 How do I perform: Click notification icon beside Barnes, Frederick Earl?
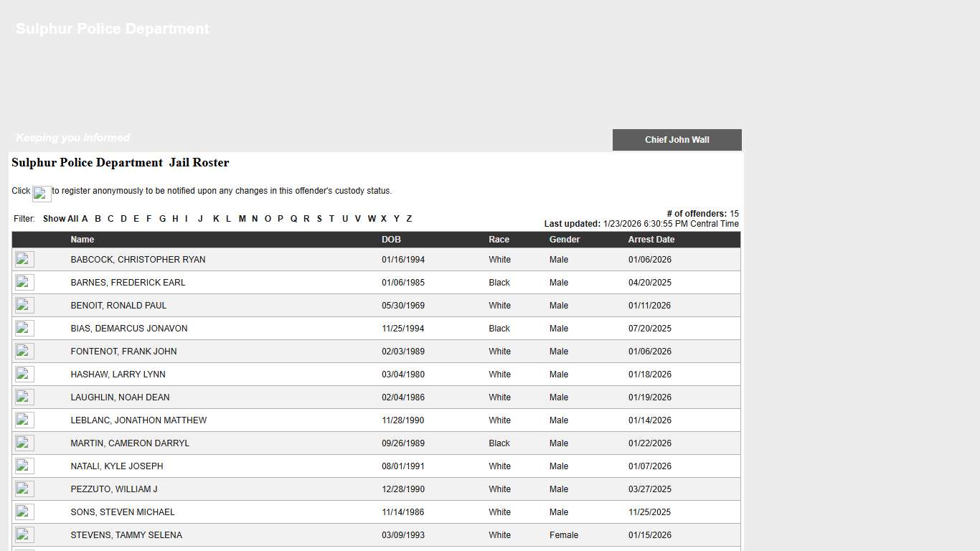point(24,283)
